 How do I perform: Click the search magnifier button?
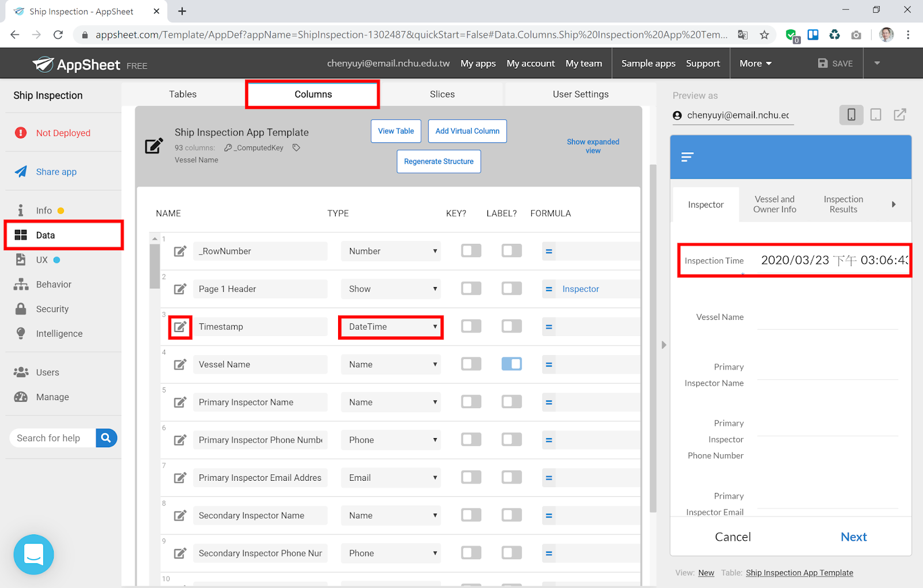pyautogui.click(x=106, y=438)
